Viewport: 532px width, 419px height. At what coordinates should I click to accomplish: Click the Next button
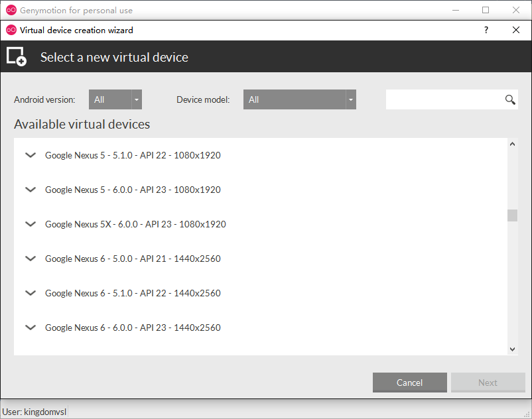[488, 383]
